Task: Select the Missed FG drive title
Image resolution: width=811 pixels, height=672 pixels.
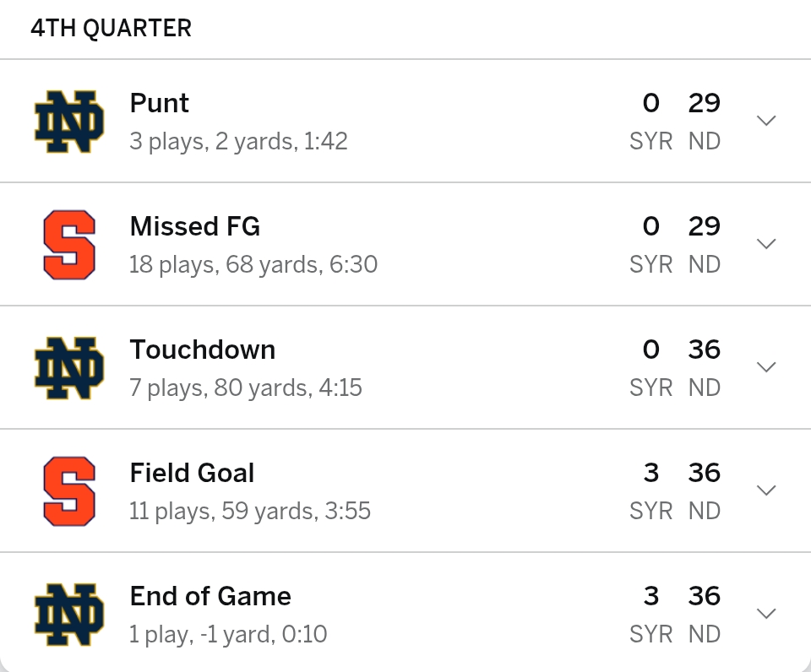Action: coord(194,226)
